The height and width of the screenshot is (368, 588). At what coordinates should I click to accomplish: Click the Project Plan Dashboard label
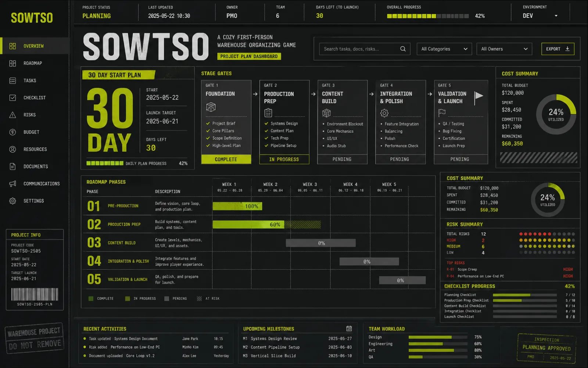click(249, 56)
